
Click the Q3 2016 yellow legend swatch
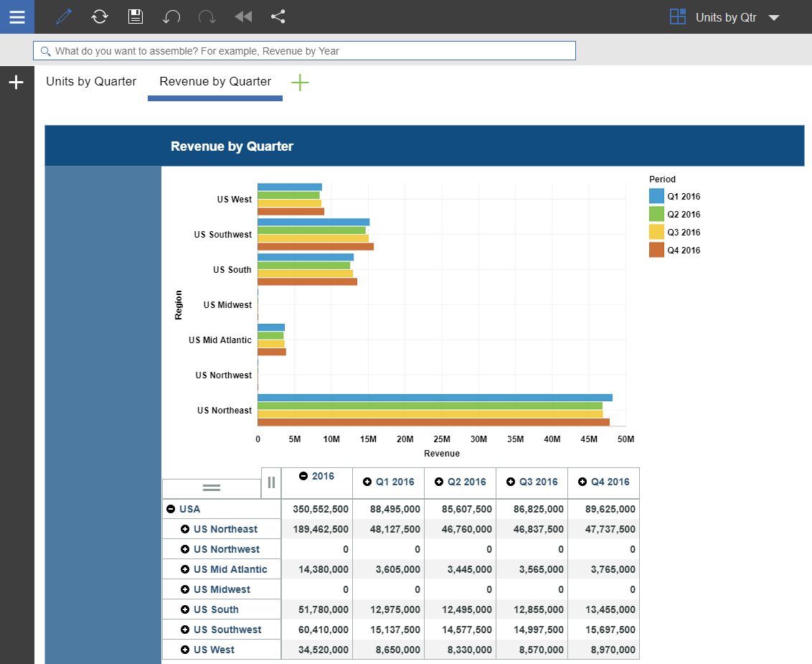656,232
